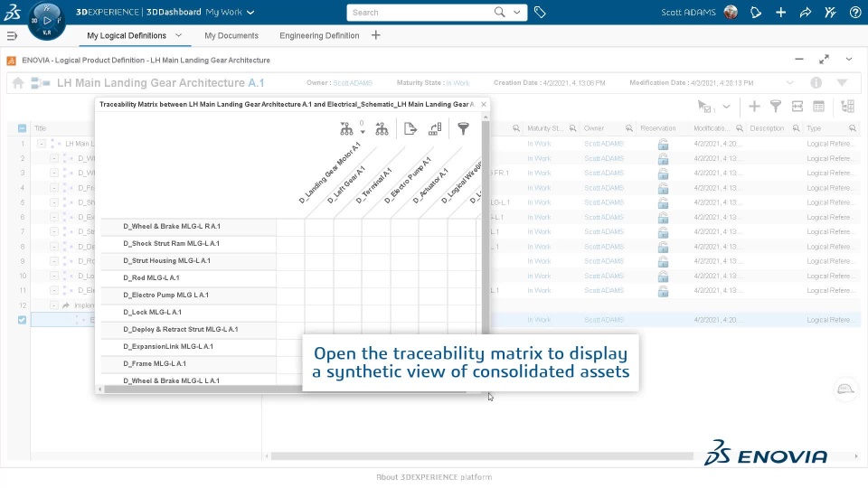Click the top bar Add plus icon
This screenshot has height=488, width=868.
click(780, 12)
